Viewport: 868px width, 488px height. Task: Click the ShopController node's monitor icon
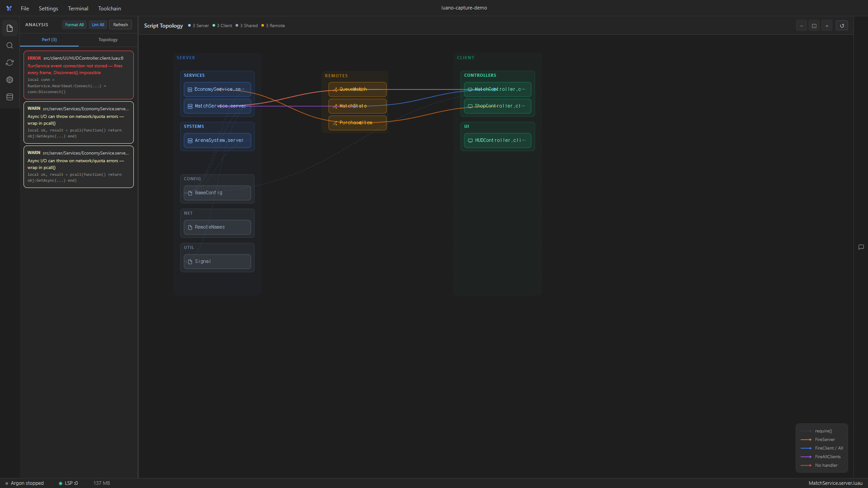470,106
